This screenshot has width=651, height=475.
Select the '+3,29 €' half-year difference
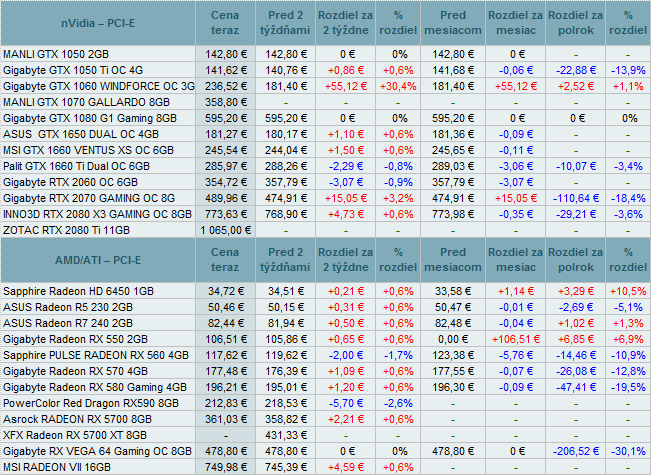pos(576,291)
